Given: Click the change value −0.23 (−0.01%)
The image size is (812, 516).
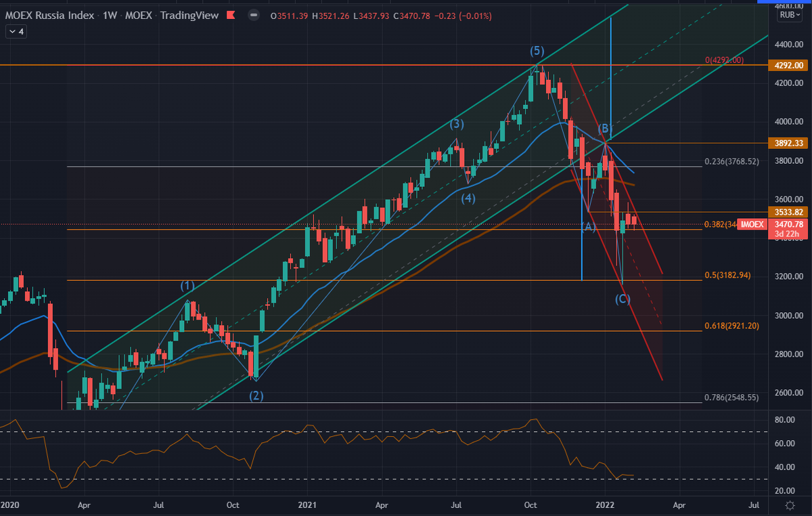Looking at the screenshot, I should (x=463, y=15).
